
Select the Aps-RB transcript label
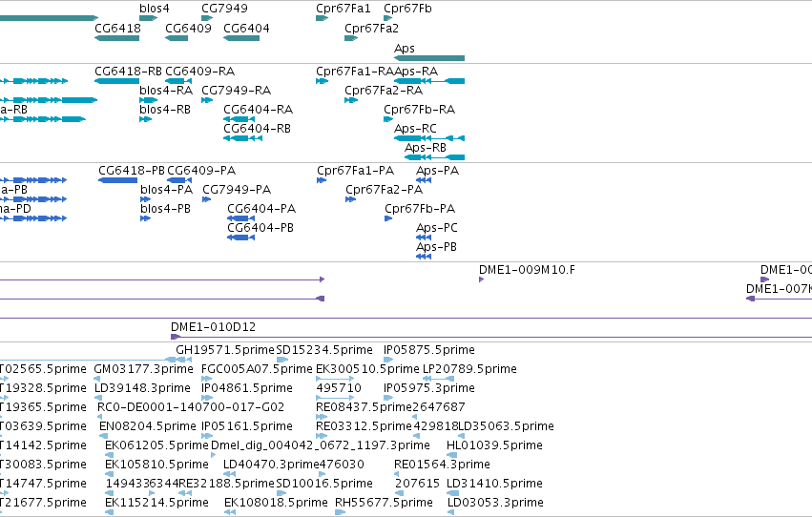coord(426,148)
